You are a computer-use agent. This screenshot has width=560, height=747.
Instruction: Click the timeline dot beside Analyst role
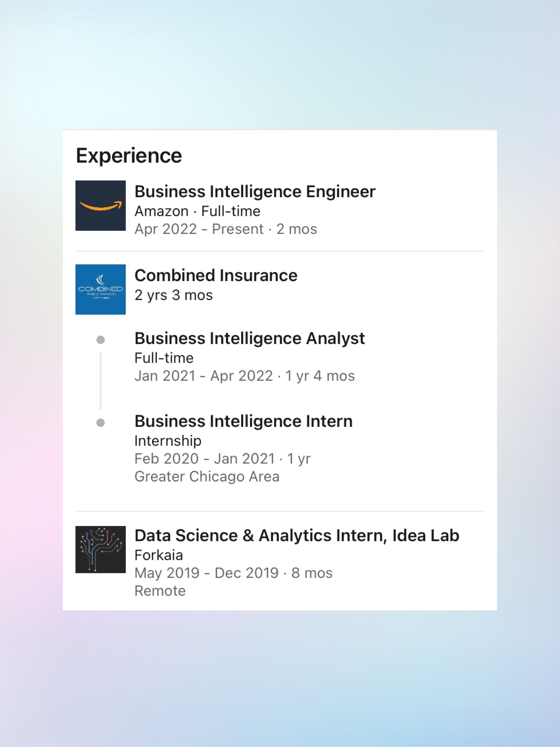click(x=101, y=340)
